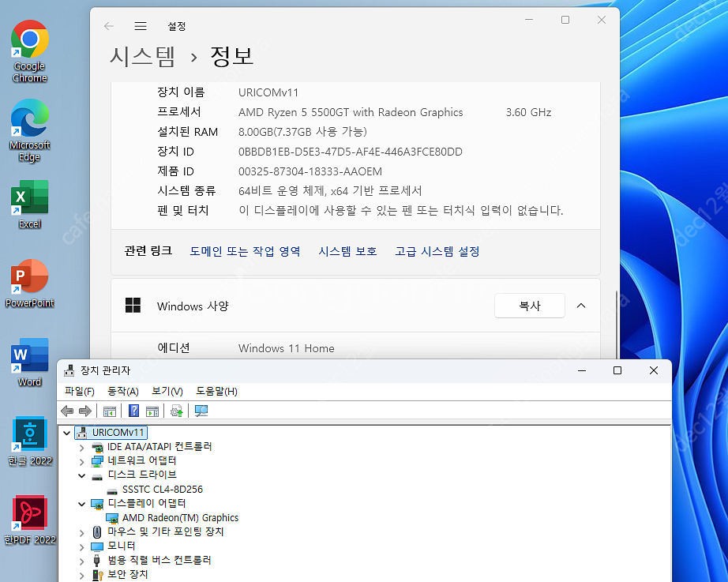Click the Help icon in Device Manager toolbar
The height and width of the screenshot is (582, 728).
coord(133,411)
